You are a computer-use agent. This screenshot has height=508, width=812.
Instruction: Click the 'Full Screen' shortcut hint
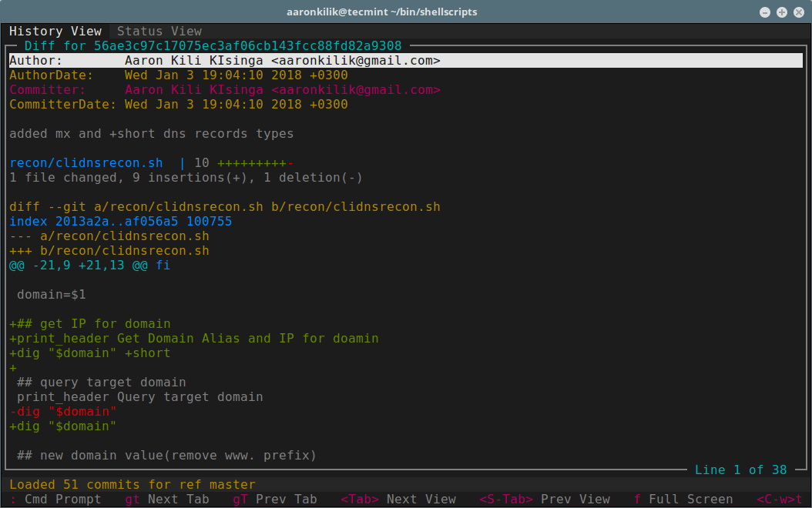[x=690, y=500]
